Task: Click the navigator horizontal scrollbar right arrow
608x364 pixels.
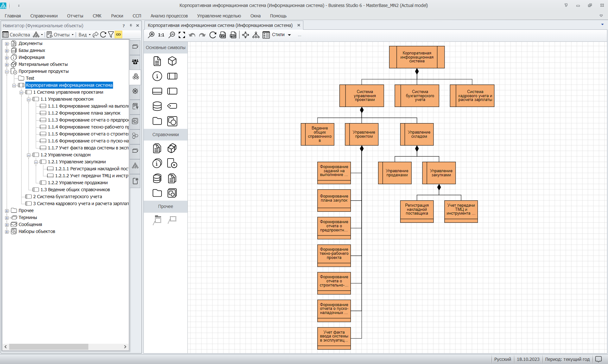Action: [x=125, y=347]
